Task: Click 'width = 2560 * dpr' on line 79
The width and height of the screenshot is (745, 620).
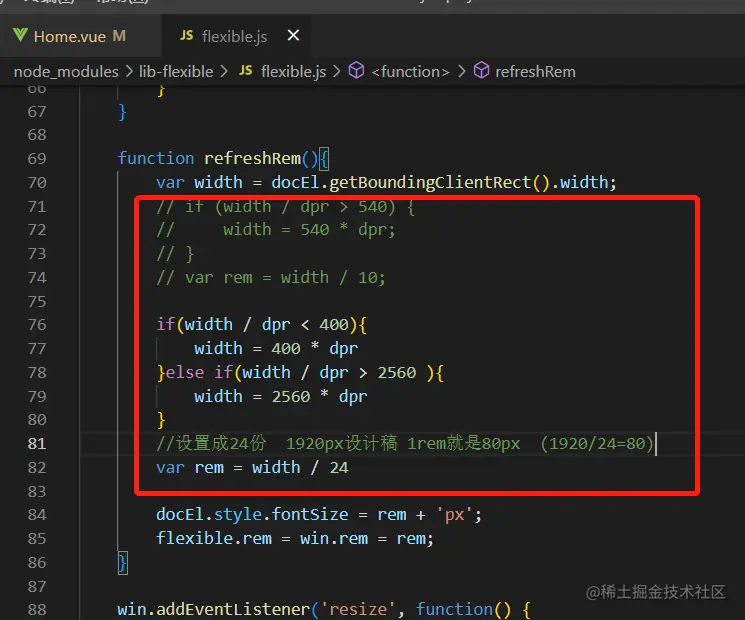Action: (280, 396)
